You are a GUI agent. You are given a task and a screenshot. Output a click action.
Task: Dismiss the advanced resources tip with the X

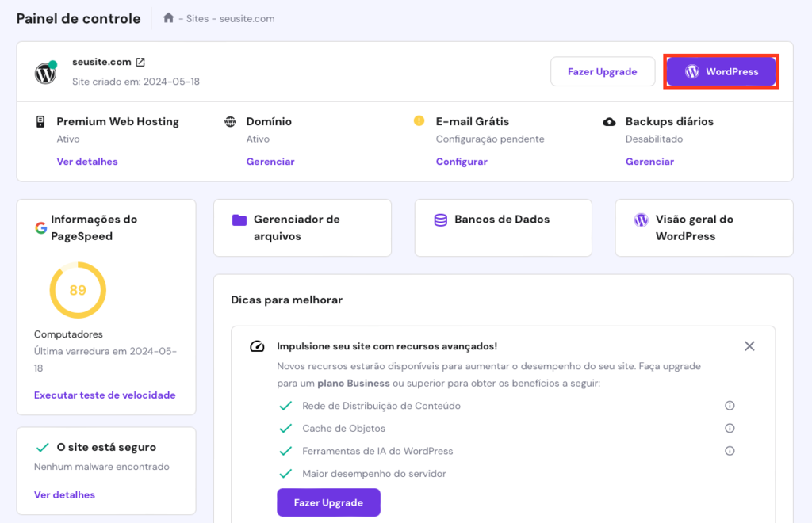[x=749, y=345]
